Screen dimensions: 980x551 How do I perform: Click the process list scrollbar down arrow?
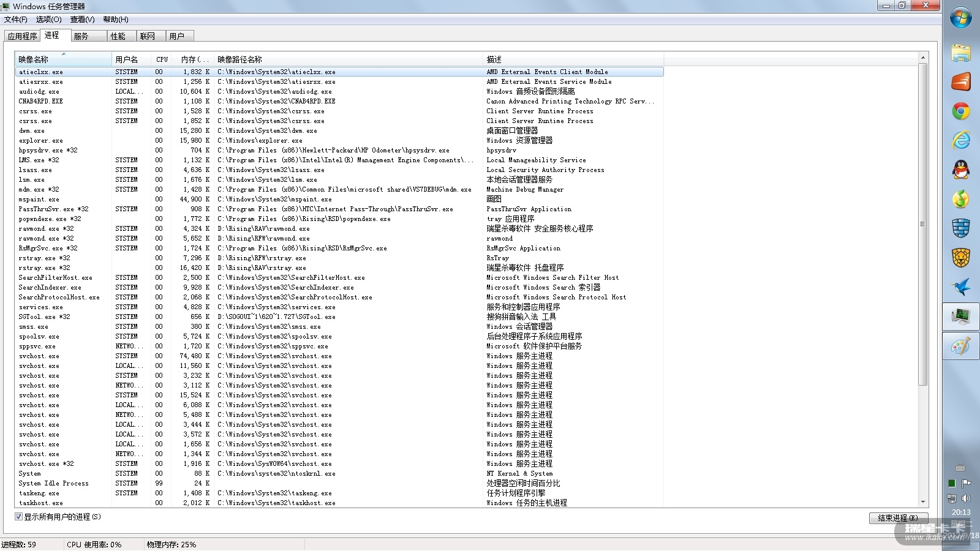coord(923,502)
